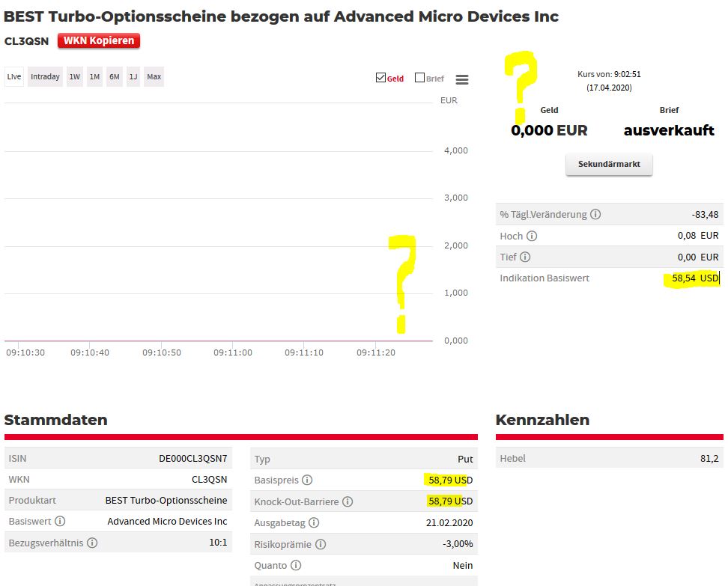Click the Kennzahlen section heading
Viewport: 728px width, 586px height.
[542, 420]
